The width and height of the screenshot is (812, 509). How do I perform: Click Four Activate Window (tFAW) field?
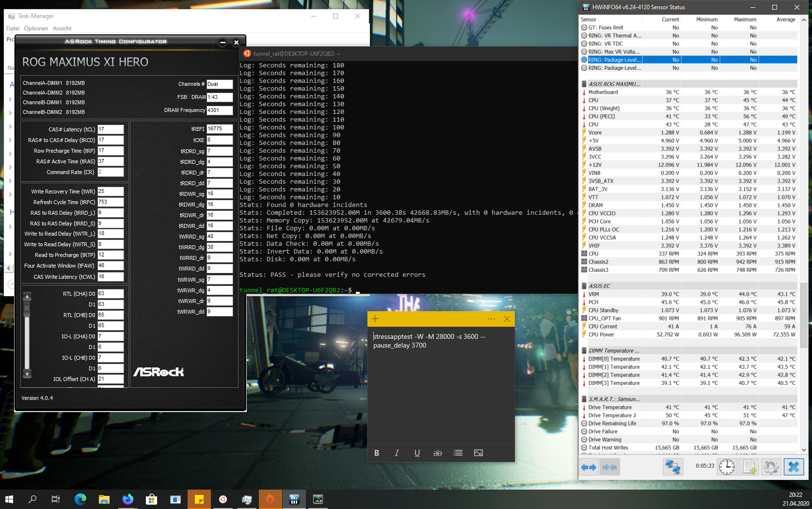[x=111, y=266]
